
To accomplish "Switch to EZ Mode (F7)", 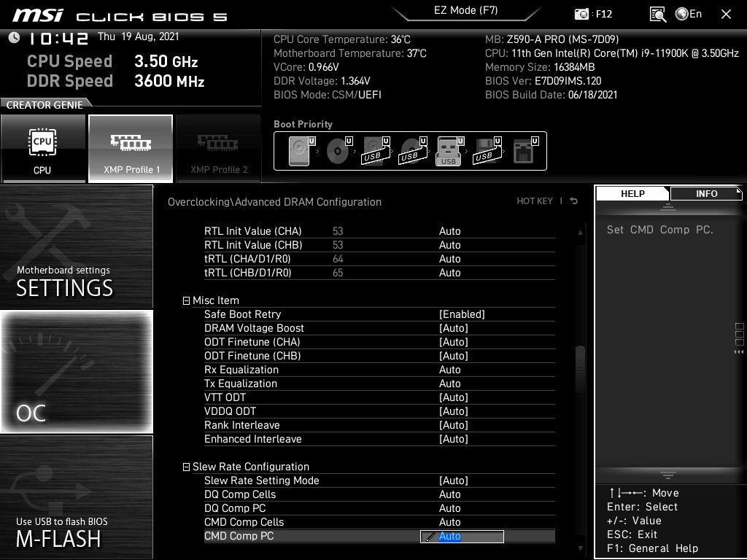I will coord(466,10).
